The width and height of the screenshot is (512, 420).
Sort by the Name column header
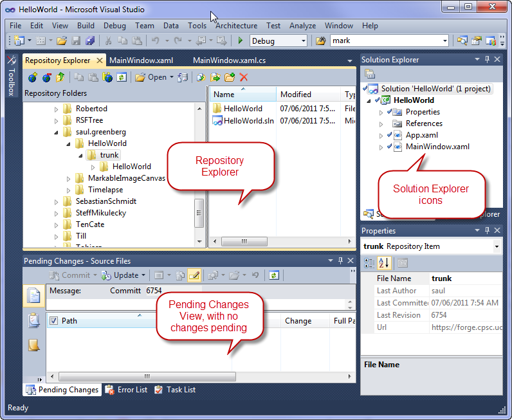point(242,95)
